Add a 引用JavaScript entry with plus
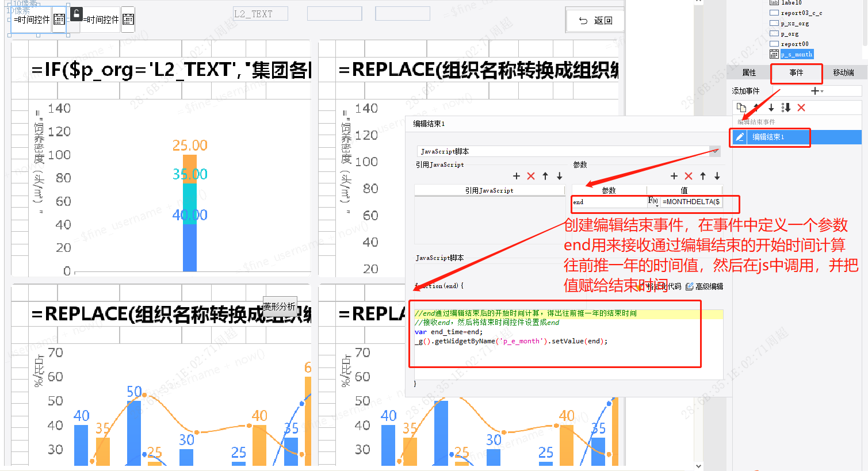This screenshot has width=868, height=471. coord(516,176)
